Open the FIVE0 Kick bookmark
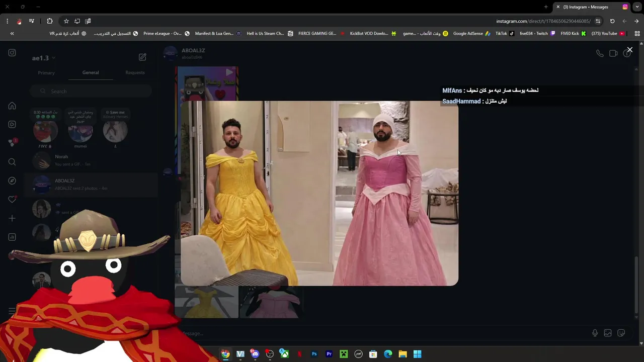The height and width of the screenshot is (362, 644). [x=573, y=34]
